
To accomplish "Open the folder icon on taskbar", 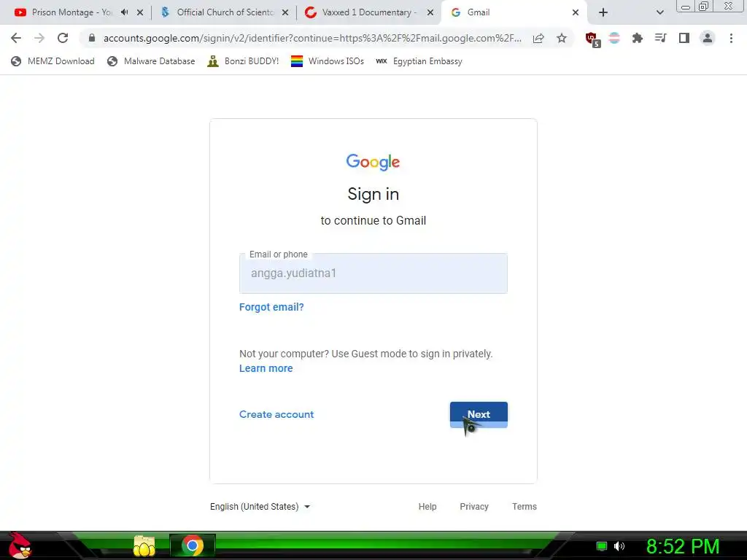I will tap(144, 546).
